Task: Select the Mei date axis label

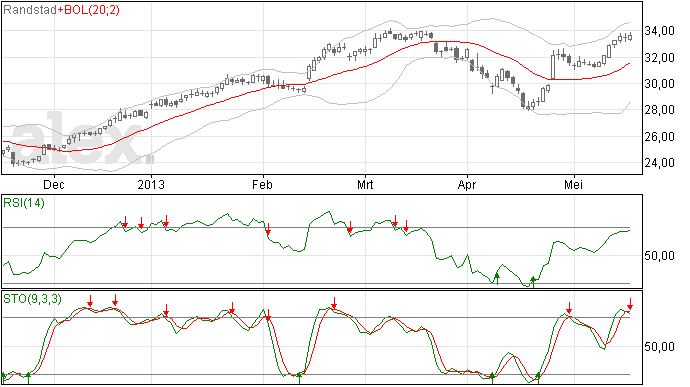Action: [573, 184]
